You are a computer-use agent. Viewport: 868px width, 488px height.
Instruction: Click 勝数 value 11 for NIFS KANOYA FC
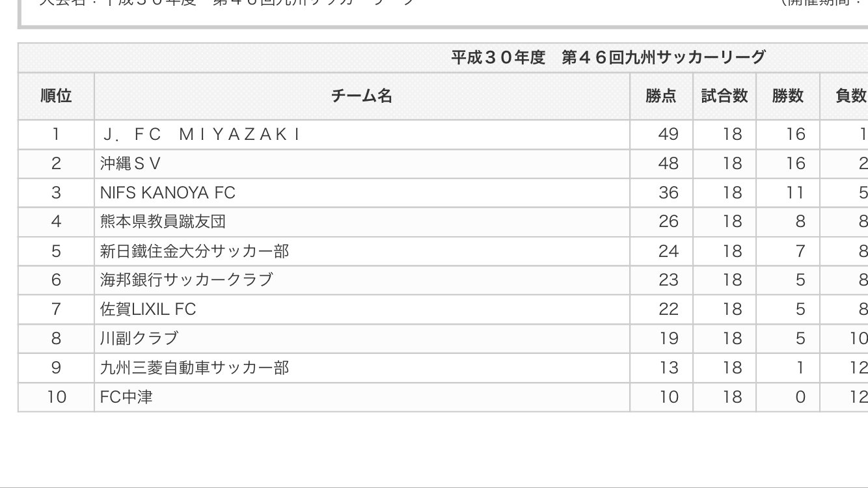795,193
